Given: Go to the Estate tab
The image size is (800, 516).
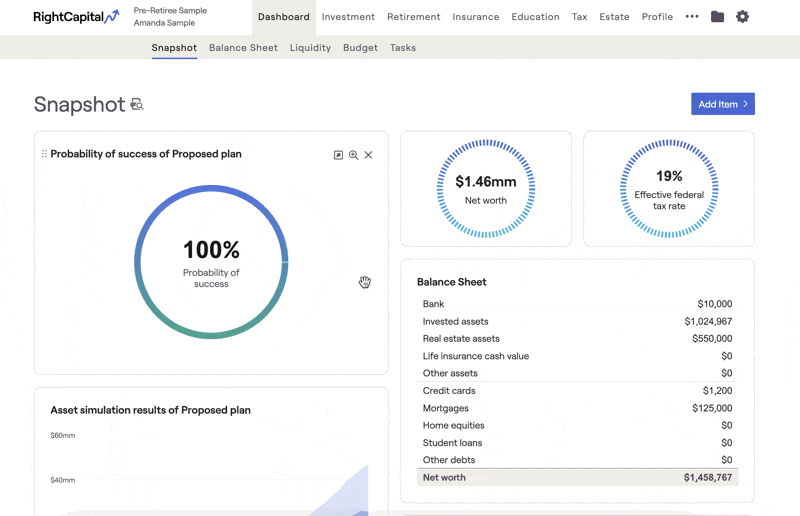Looking at the screenshot, I should click(614, 17).
